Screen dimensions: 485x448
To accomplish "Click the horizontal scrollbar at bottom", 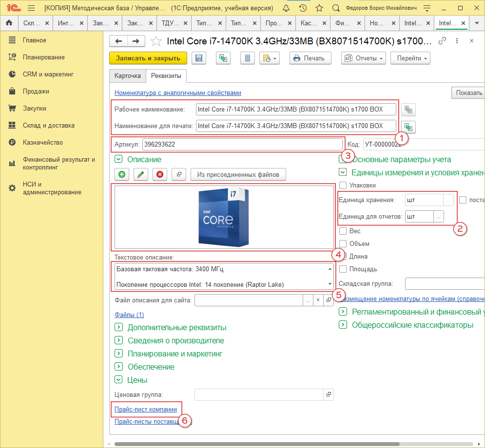I will (x=256, y=444).
